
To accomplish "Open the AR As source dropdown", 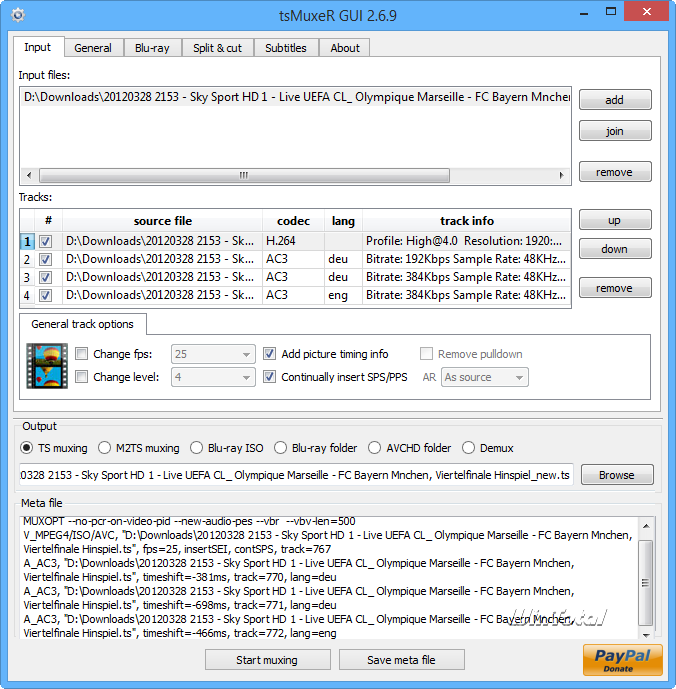I will (x=485, y=377).
